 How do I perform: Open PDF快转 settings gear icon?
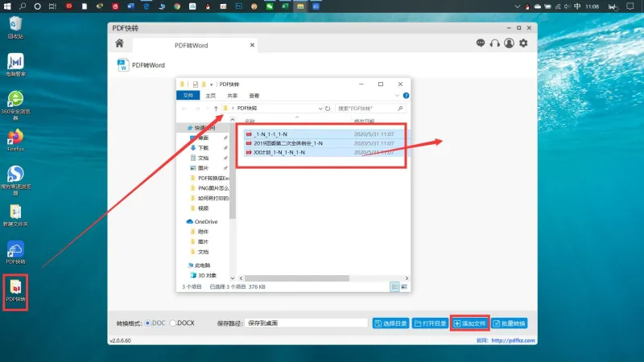point(523,43)
